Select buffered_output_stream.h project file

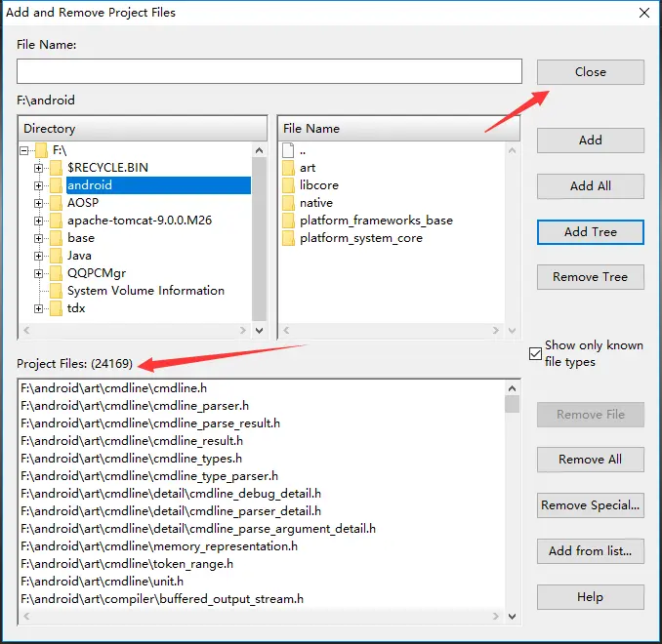[x=162, y=599]
